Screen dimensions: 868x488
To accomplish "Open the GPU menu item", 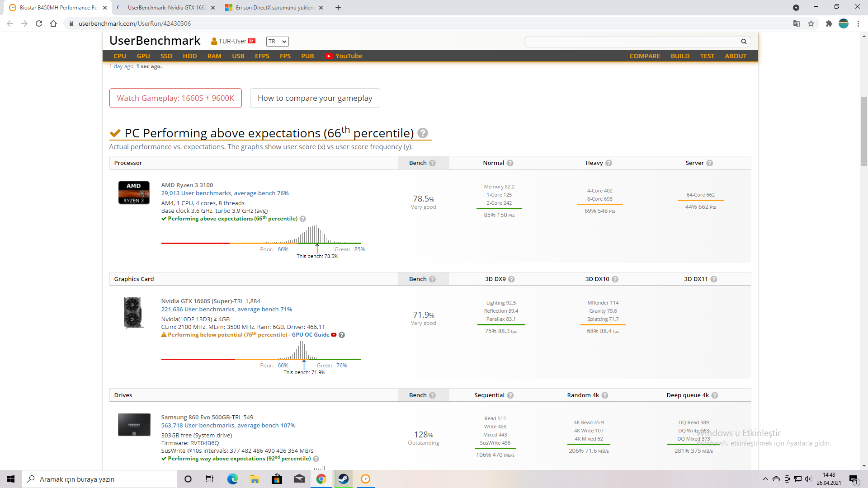I will pyautogui.click(x=143, y=56).
